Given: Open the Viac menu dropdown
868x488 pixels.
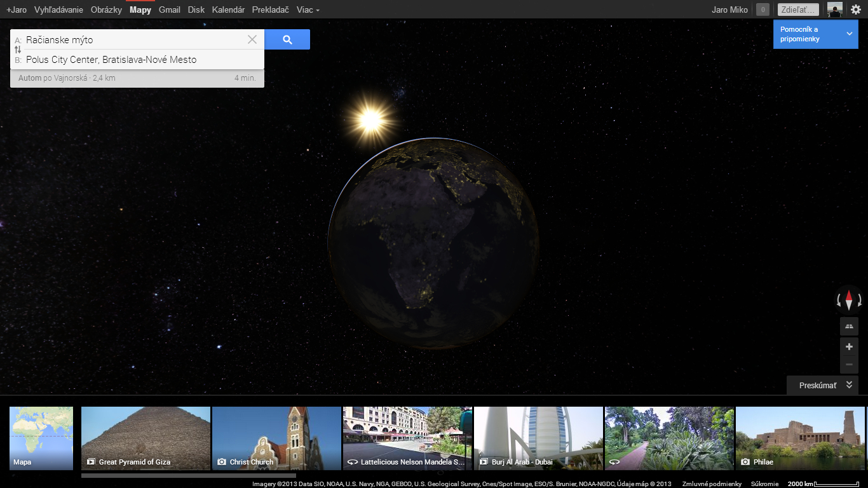Looking at the screenshot, I should (x=308, y=10).
